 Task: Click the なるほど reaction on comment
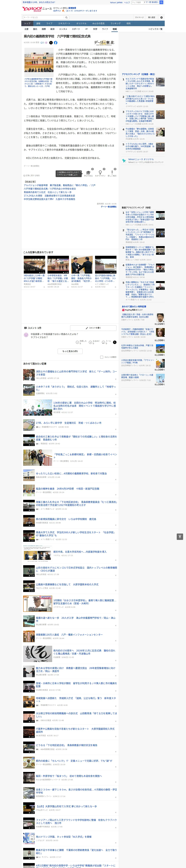coord(91,342)
